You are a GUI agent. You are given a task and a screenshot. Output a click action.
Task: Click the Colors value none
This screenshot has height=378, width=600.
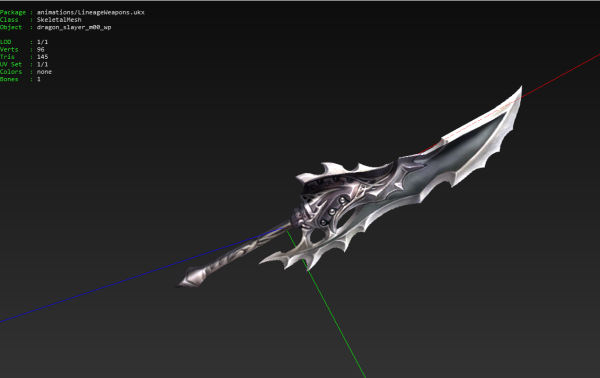[x=44, y=72]
